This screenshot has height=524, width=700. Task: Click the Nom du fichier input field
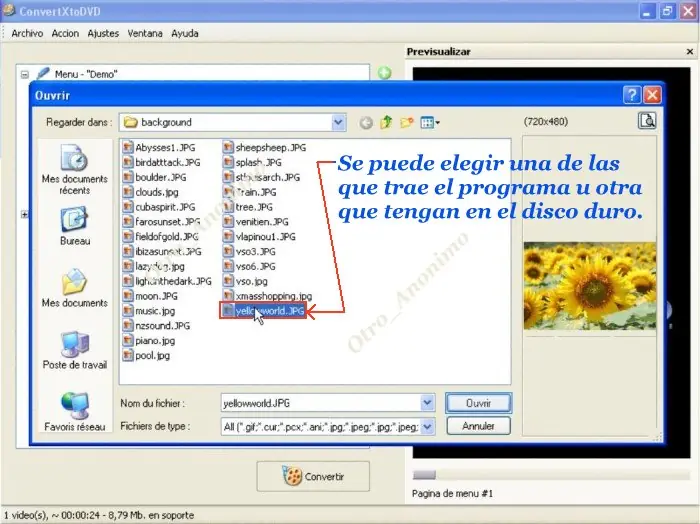coord(321,403)
